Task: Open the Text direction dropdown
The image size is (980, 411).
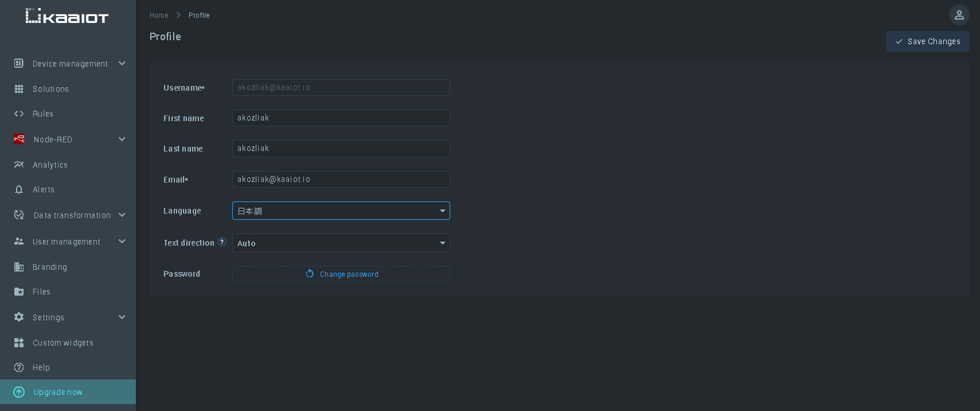Action: click(341, 243)
